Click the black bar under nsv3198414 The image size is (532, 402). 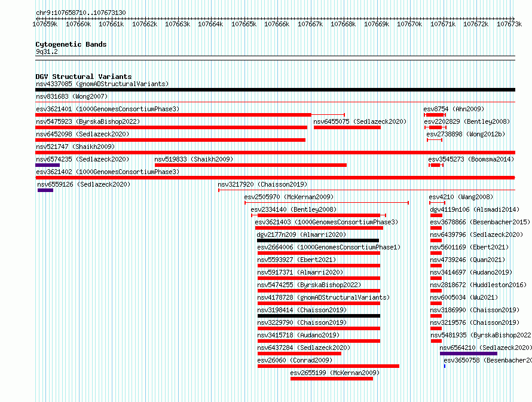(319, 316)
